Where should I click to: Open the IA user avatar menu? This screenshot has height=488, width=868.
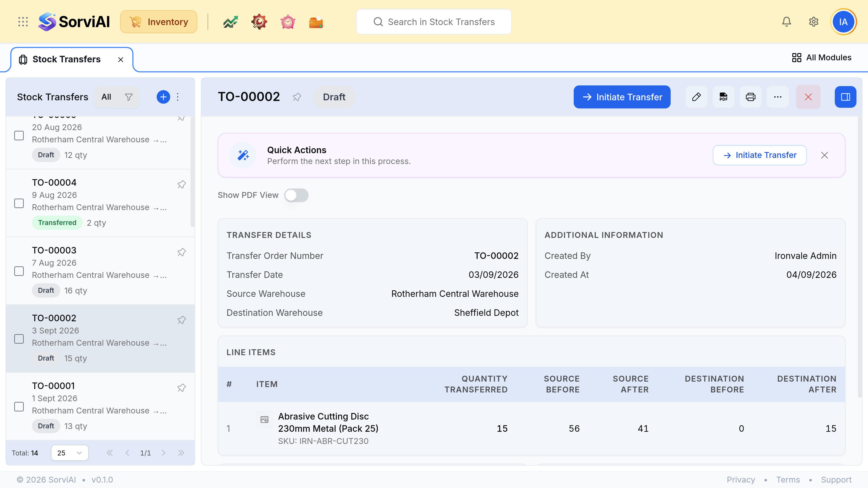tap(843, 22)
